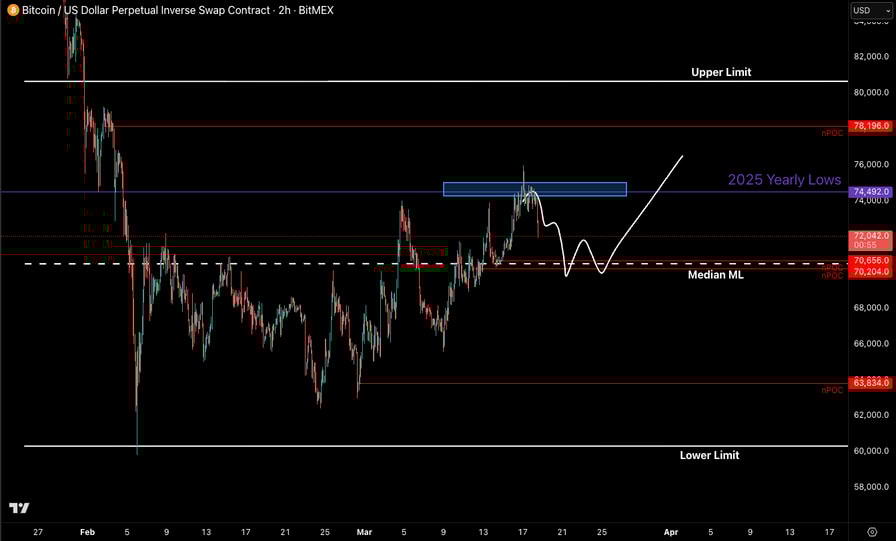The image size is (896, 541).
Task: Click the Apr label on time axis
Action: point(671,532)
